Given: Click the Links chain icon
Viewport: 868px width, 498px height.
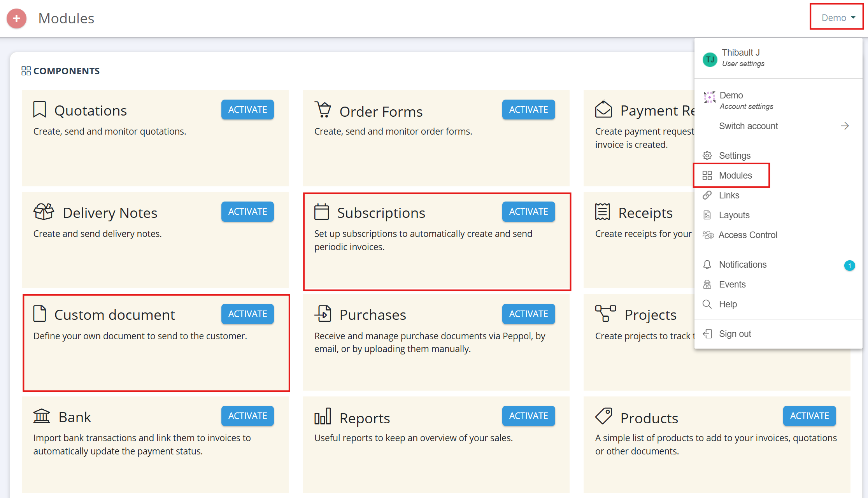Looking at the screenshot, I should tap(707, 195).
